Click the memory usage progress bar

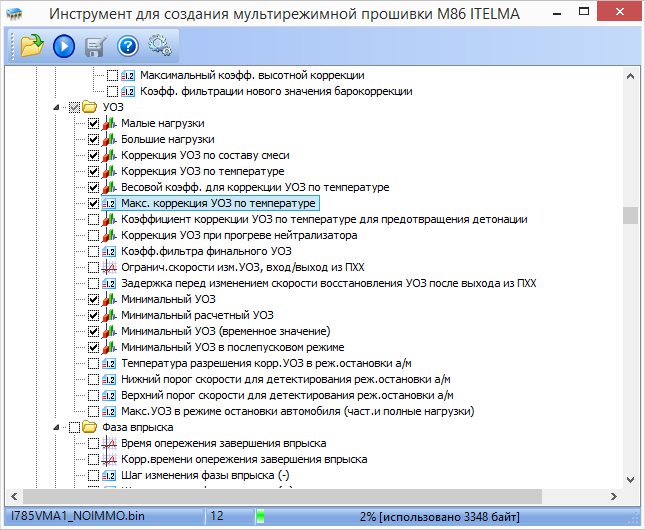440,516
